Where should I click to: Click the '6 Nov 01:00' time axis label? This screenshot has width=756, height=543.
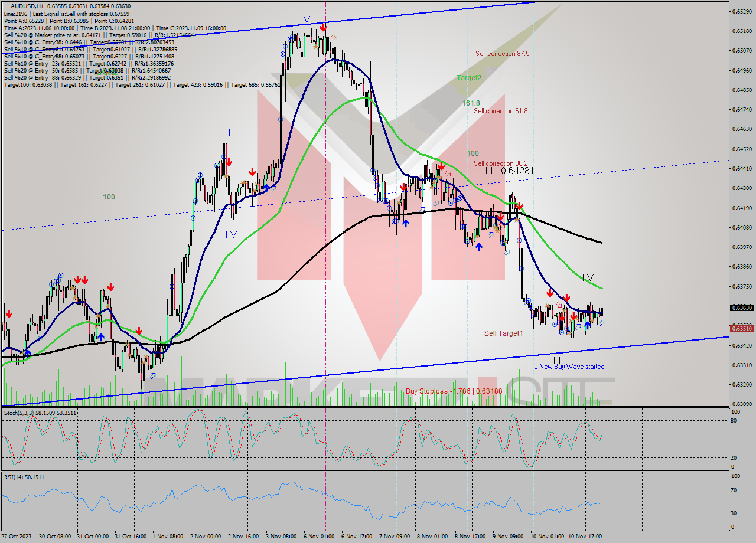pos(318,537)
